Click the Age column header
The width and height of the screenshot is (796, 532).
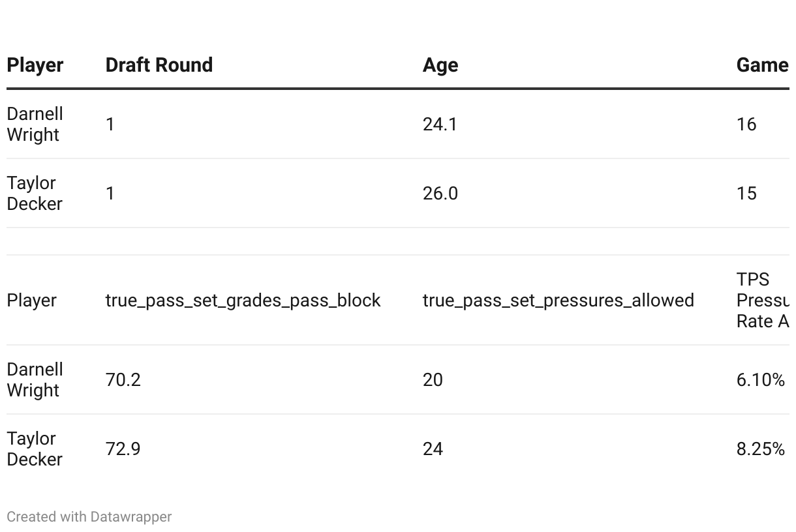tap(440, 65)
